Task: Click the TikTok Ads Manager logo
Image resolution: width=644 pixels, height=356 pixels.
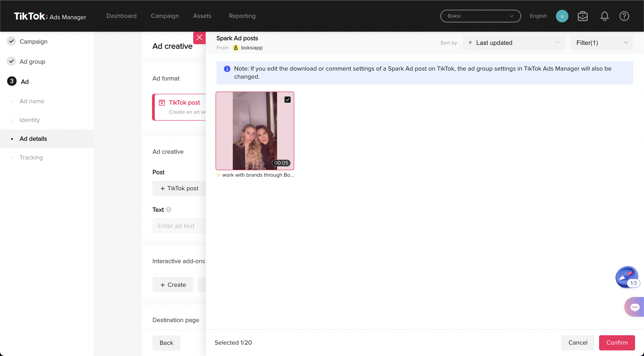Action: pyautogui.click(x=50, y=16)
